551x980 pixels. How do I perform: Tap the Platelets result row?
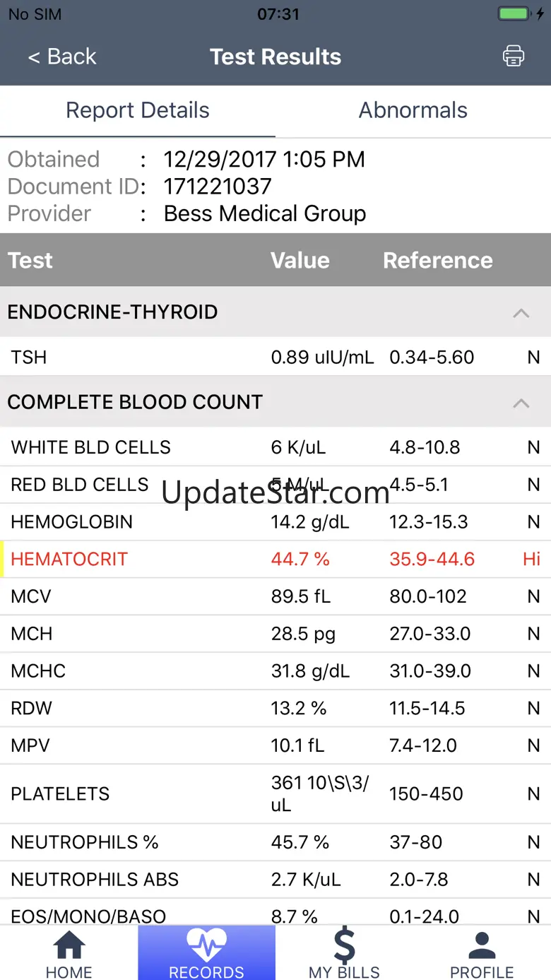275,793
